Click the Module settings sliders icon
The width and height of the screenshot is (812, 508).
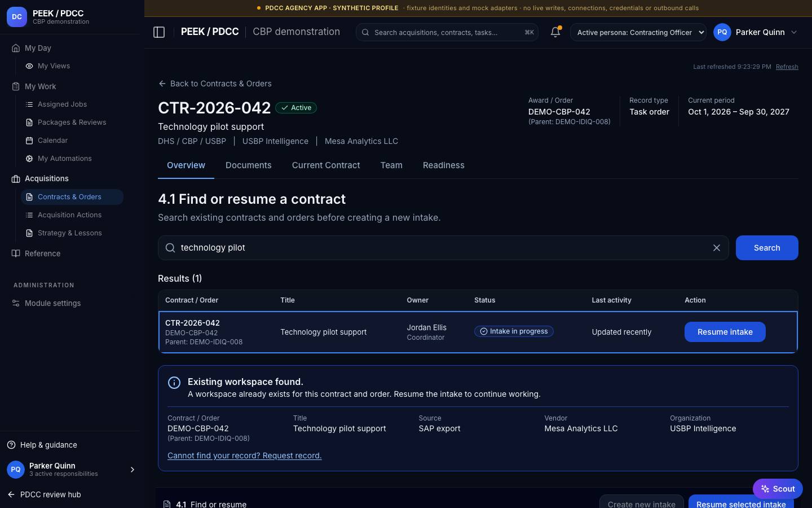(x=16, y=303)
